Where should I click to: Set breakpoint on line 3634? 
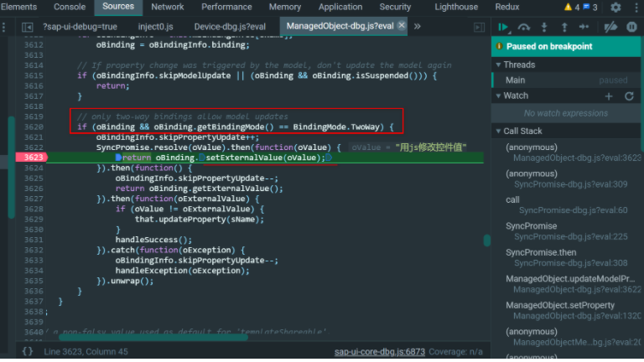34,271
